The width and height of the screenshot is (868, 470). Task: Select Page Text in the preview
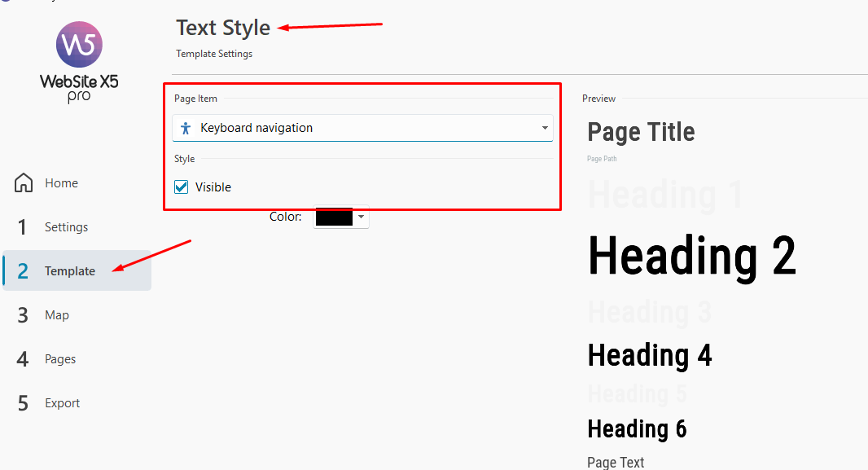pos(616,462)
